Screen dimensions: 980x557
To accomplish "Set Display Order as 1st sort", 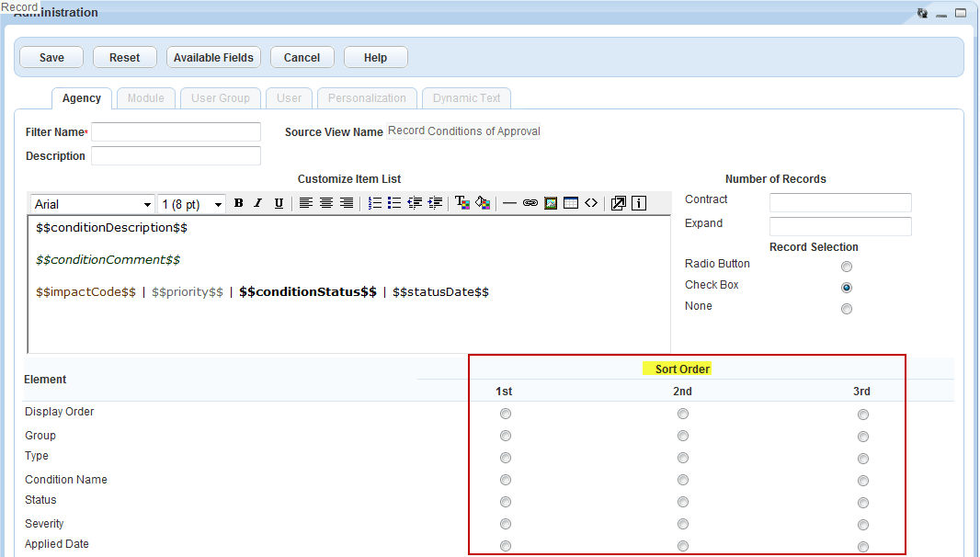I will 506,414.
